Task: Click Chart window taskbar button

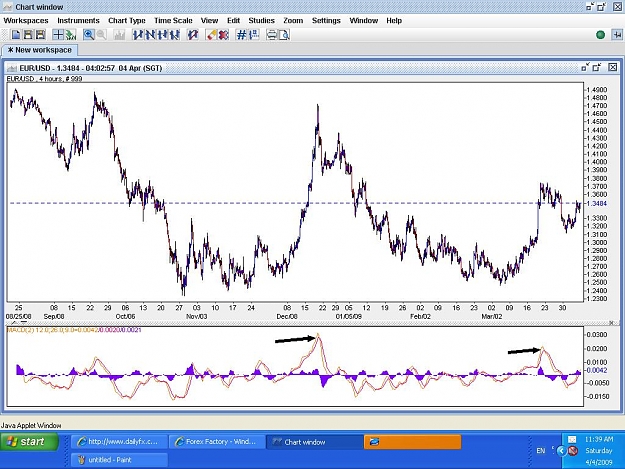Action: (x=314, y=442)
